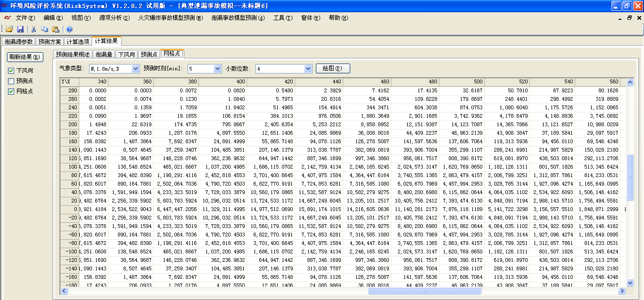
Task: Open the 泄漏事故模型预测(d) menu
Action: pos(238,18)
